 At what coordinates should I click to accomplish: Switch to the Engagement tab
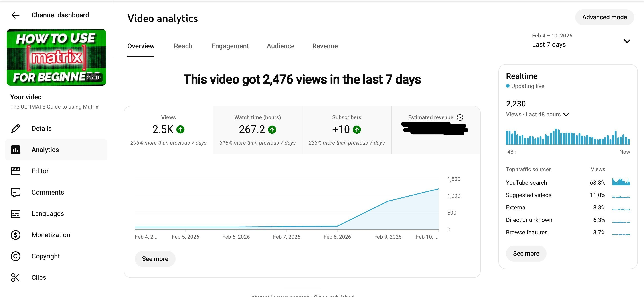(230, 46)
